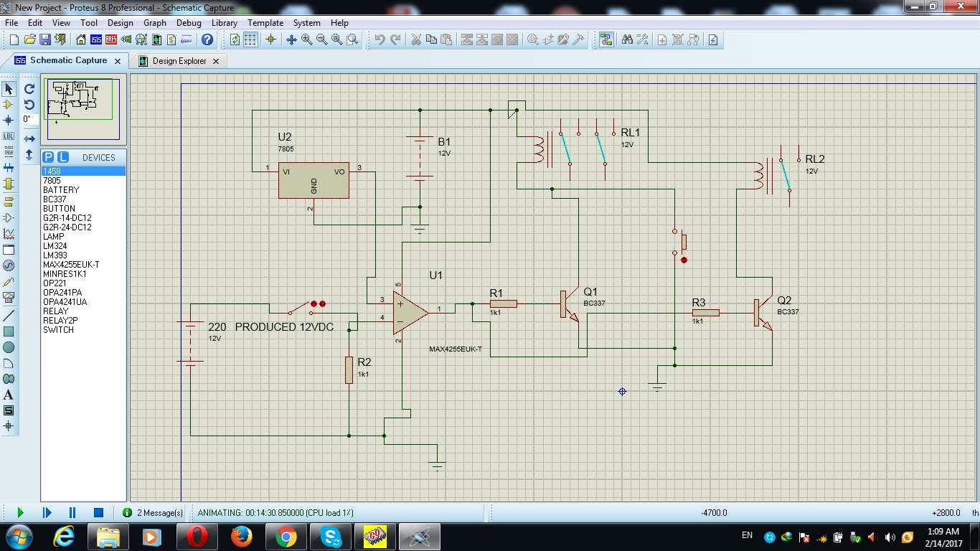Open the Bill of Materials dollar icon
This screenshot has width=980, height=551.
[171, 39]
